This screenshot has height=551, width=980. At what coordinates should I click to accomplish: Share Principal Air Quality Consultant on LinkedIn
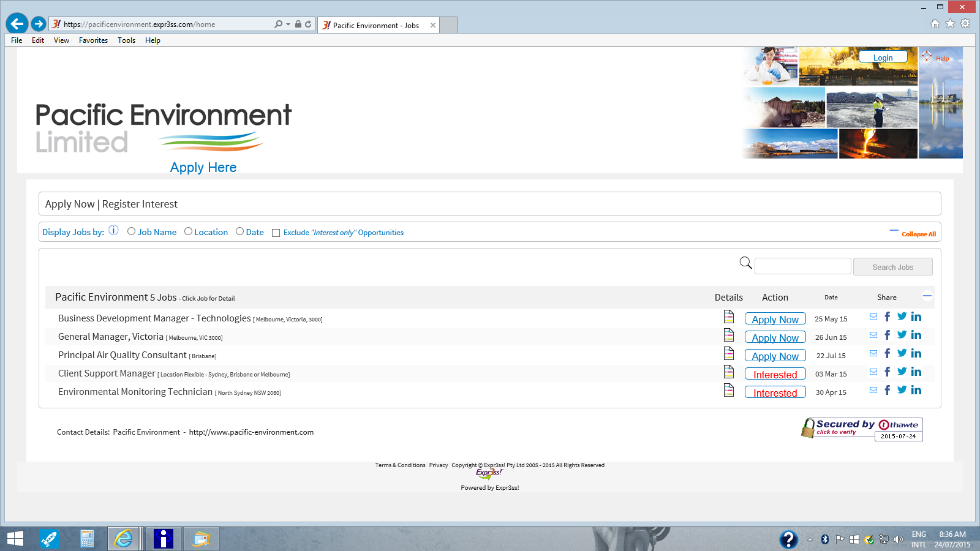[x=916, y=353]
